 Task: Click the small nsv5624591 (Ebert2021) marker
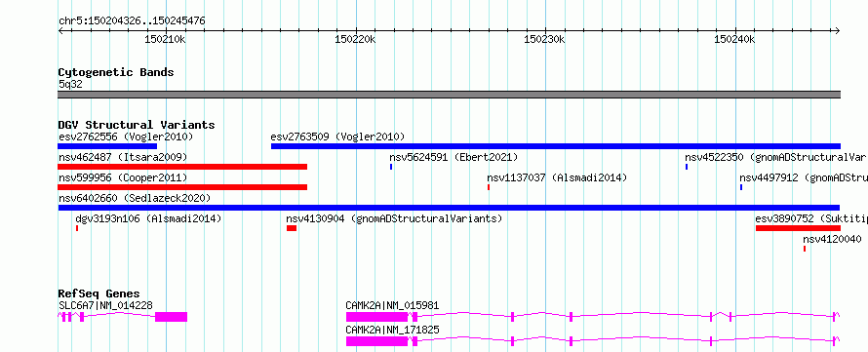[391, 167]
